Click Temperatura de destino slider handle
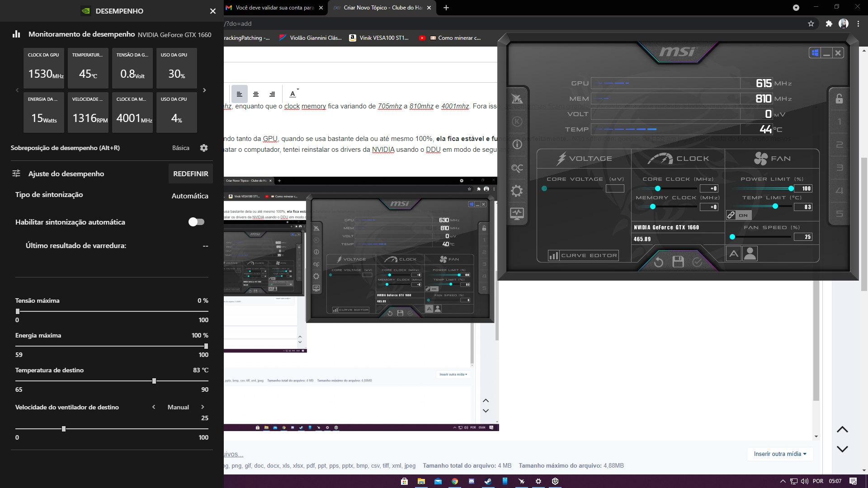Viewport: 868px width, 488px height. [x=154, y=381]
